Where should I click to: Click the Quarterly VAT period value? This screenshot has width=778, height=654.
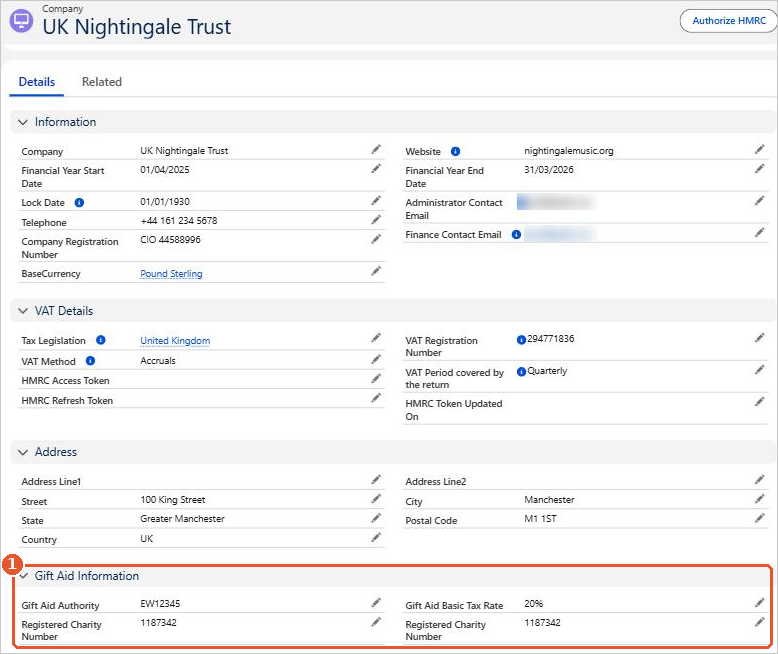(x=547, y=371)
